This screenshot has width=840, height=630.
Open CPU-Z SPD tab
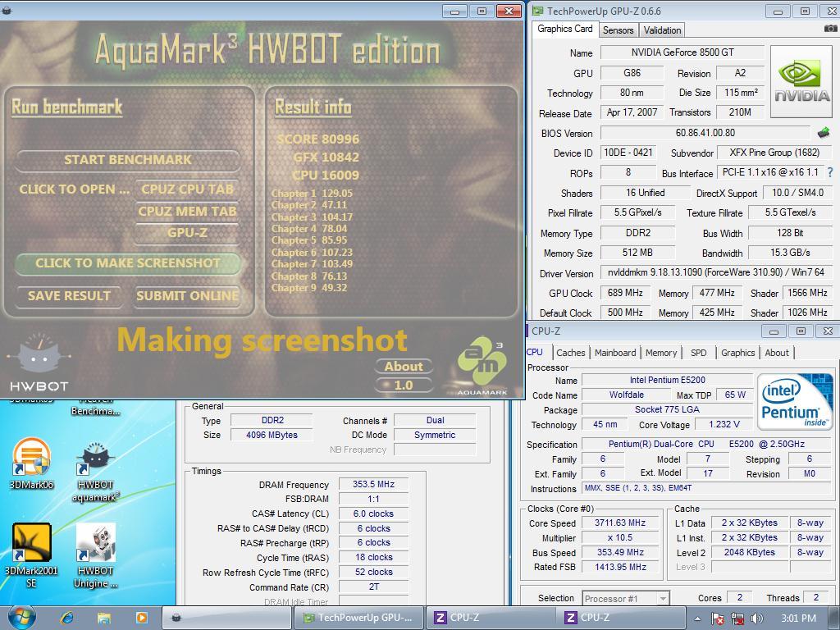[699, 353]
